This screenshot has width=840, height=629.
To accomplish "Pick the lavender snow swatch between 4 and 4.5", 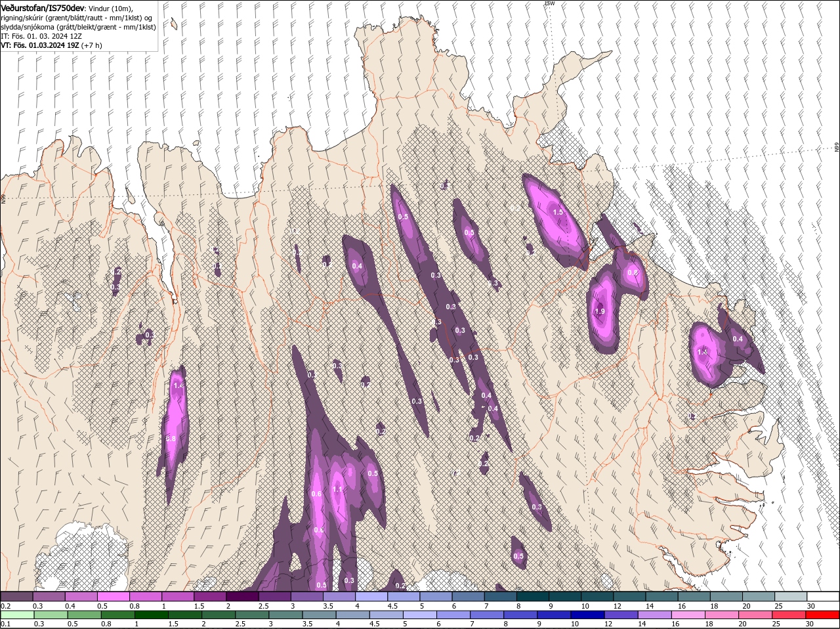I will pyautogui.click(x=371, y=597).
